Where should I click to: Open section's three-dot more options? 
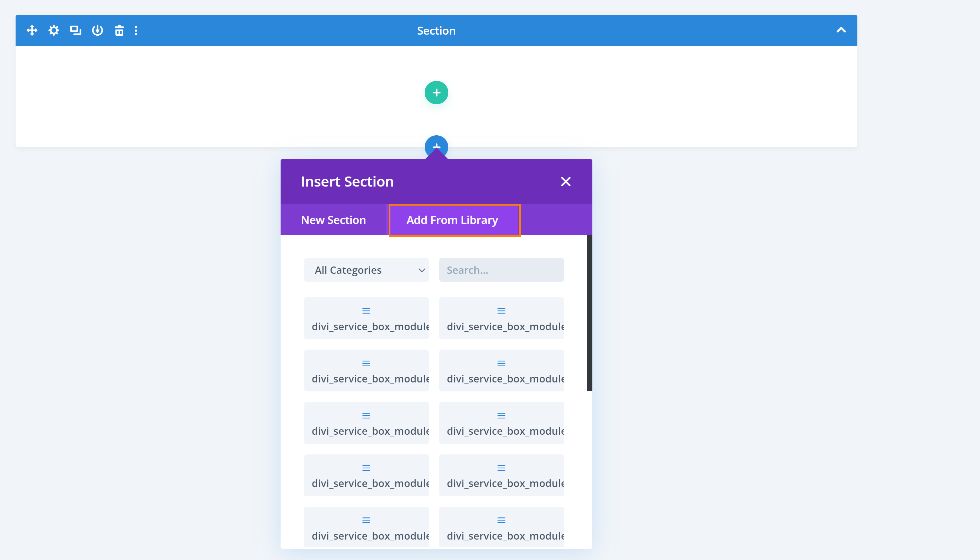136,30
